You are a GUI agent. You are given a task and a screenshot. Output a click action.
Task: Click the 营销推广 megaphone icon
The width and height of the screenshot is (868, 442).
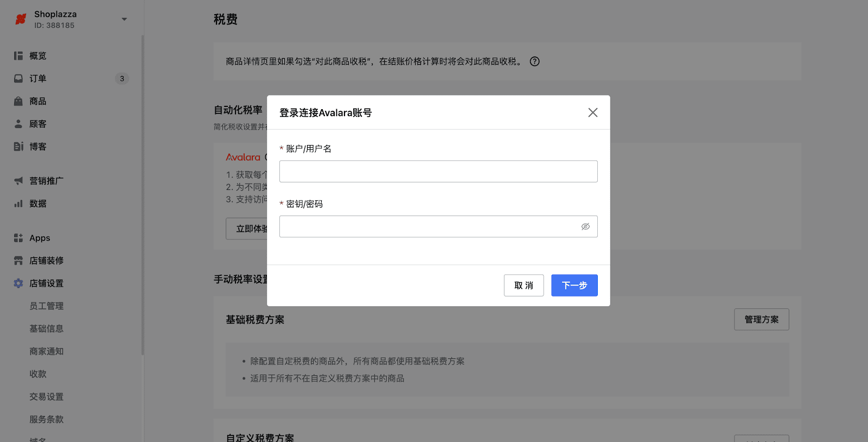18,181
